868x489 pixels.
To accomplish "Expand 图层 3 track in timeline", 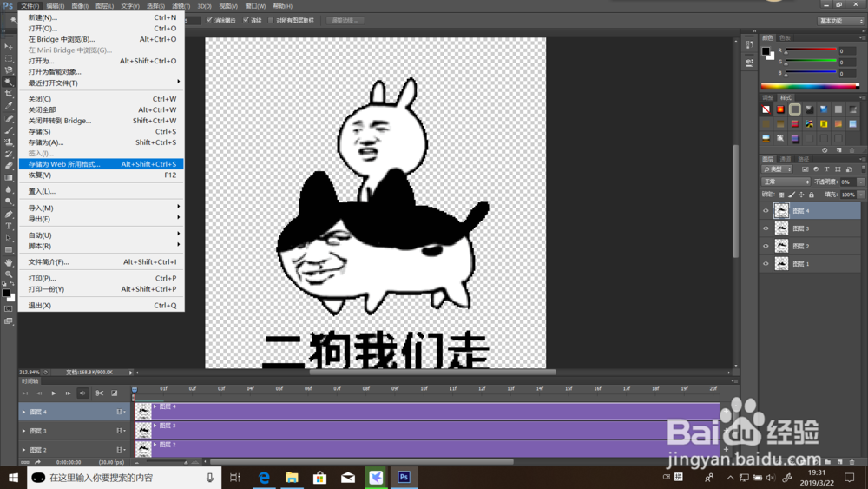I will [23, 431].
